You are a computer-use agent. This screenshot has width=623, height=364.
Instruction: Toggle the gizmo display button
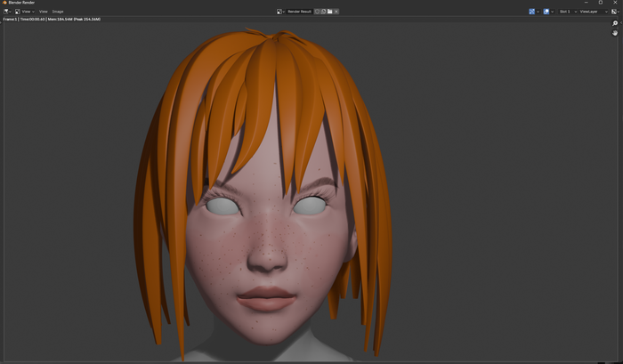532,12
